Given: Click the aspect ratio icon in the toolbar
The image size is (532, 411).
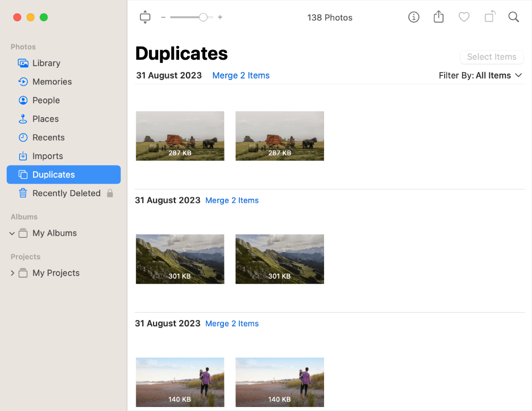Looking at the screenshot, I should [x=145, y=16].
